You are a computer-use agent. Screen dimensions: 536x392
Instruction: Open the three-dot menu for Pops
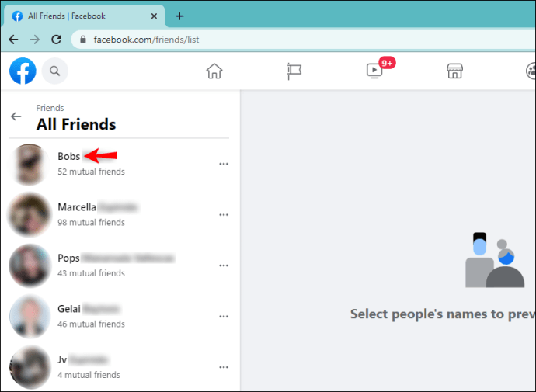point(224,265)
